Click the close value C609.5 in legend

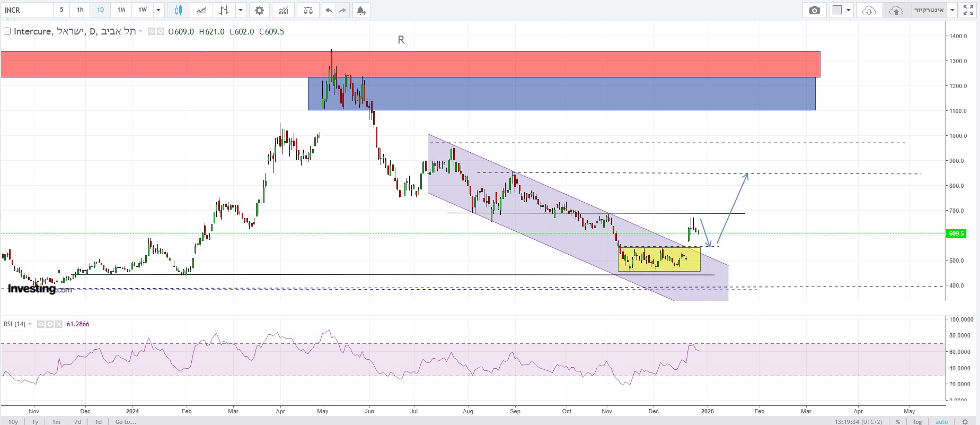tap(272, 32)
